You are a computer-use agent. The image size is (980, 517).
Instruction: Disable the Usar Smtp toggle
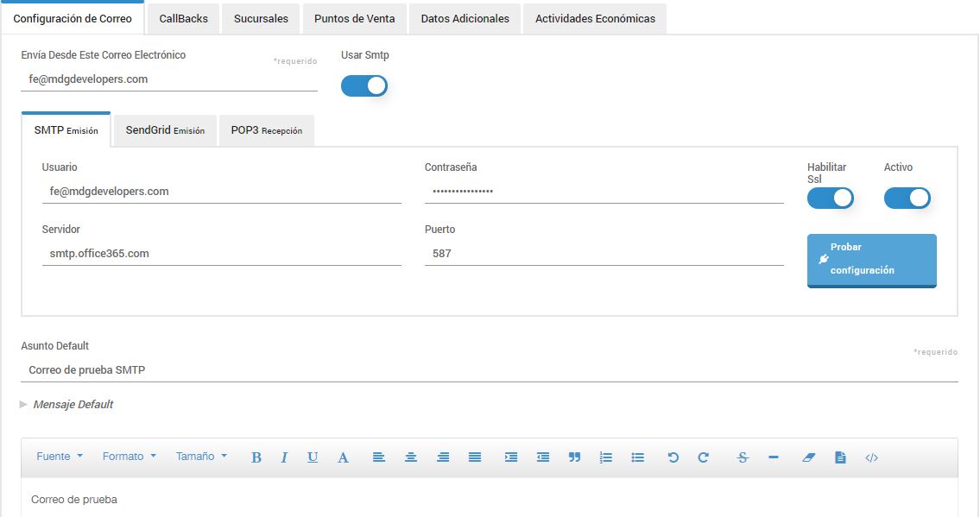364,85
